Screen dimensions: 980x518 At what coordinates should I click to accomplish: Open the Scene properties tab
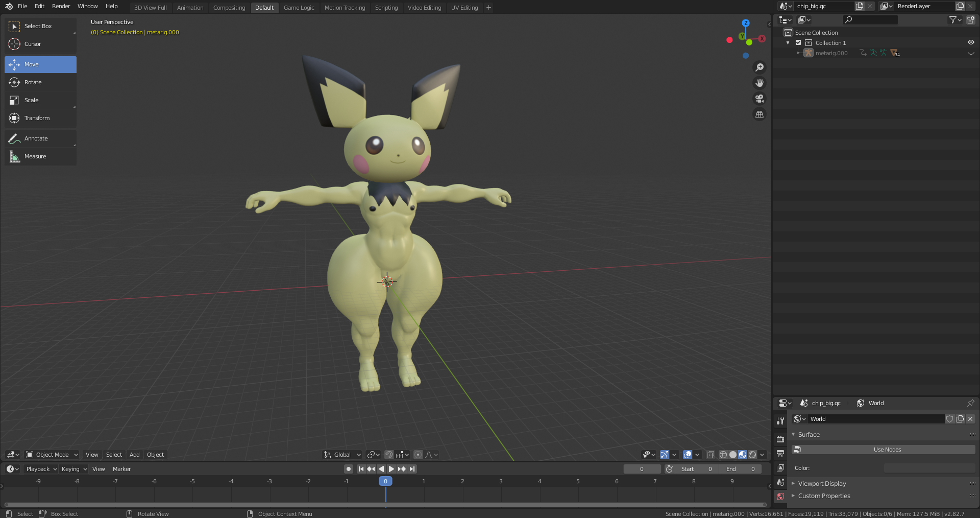point(780,482)
